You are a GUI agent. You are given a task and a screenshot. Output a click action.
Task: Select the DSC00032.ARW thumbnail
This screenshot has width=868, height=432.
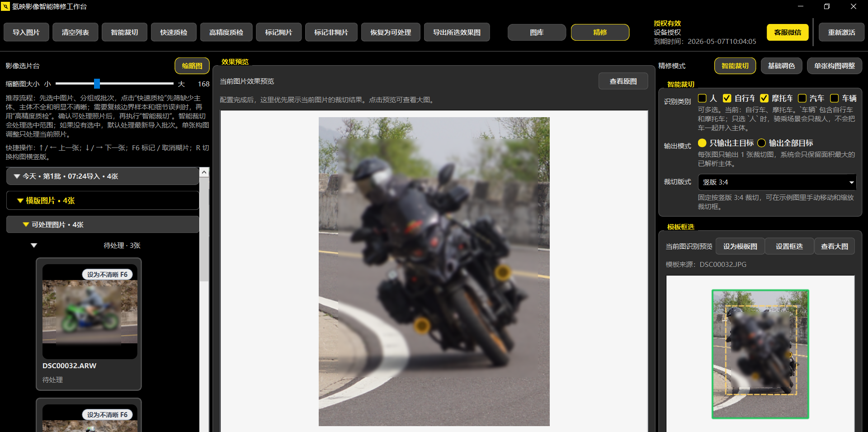coord(90,312)
